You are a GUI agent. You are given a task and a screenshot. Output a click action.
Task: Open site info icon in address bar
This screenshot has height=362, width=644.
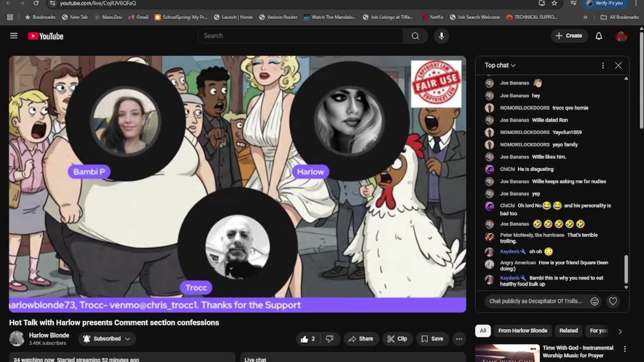(52, 3)
